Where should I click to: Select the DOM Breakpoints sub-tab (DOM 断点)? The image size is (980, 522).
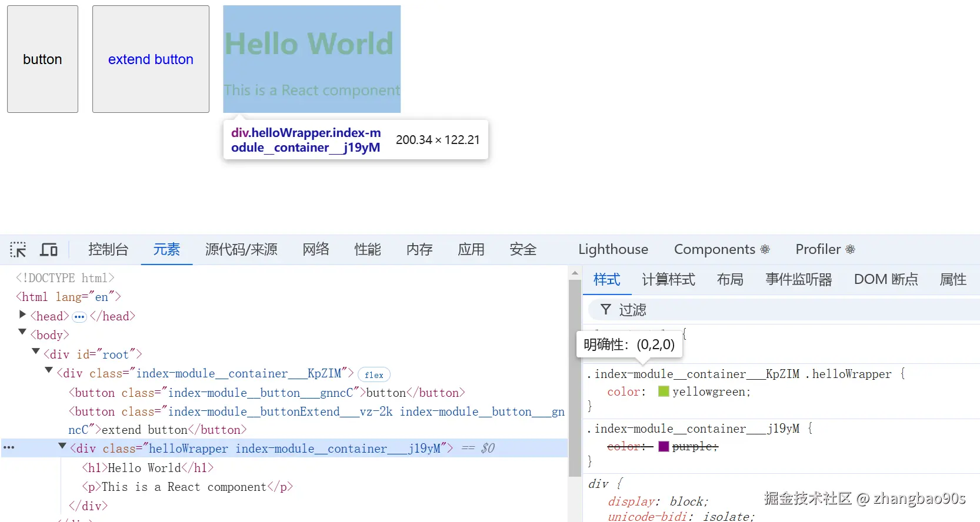click(886, 279)
